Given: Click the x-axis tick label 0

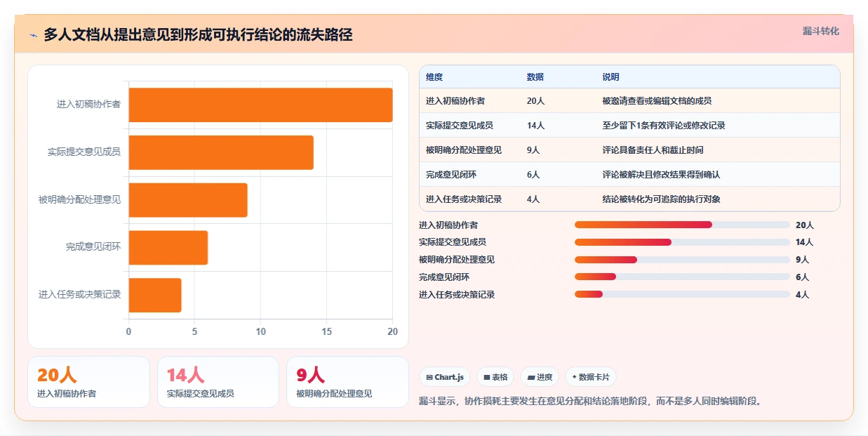Looking at the screenshot, I should click(x=128, y=331).
